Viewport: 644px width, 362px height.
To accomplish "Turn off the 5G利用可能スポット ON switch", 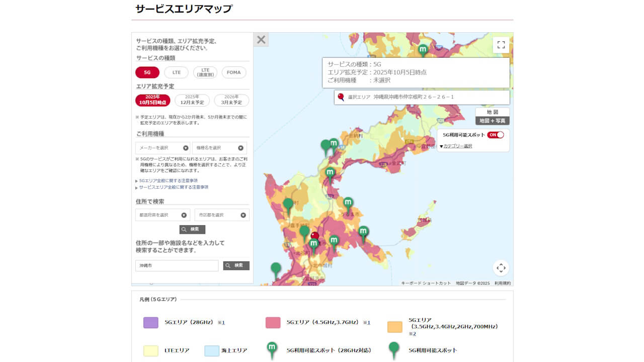I will pyautogui.click(x=496, y=135).
